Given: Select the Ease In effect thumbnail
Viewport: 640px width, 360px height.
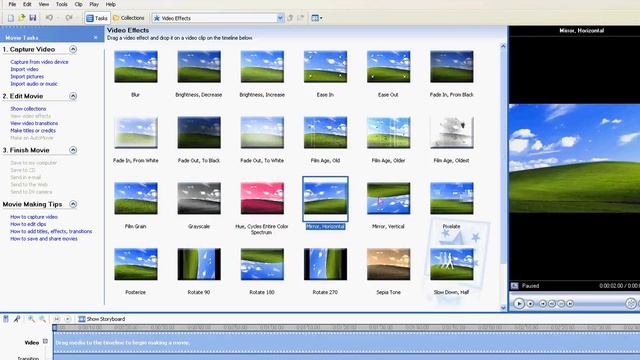Looking at the screenshot, I should (325, 67).
